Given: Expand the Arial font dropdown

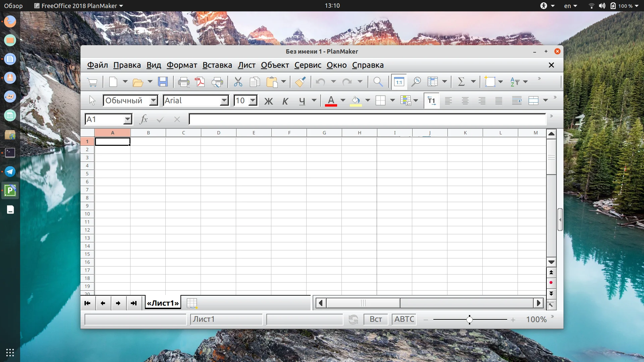Looking at the screenshot, I should coord(224,101).
